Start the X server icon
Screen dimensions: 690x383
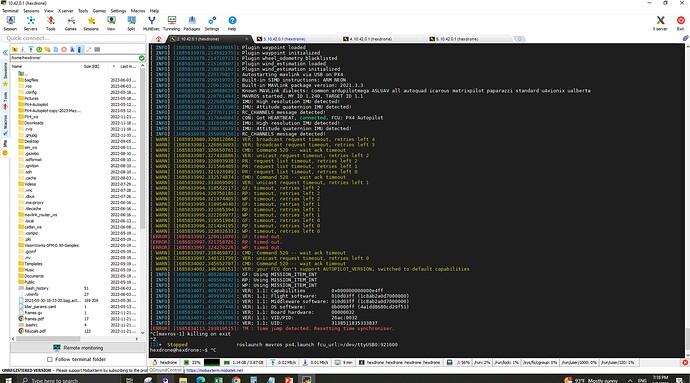pos(660,23)
